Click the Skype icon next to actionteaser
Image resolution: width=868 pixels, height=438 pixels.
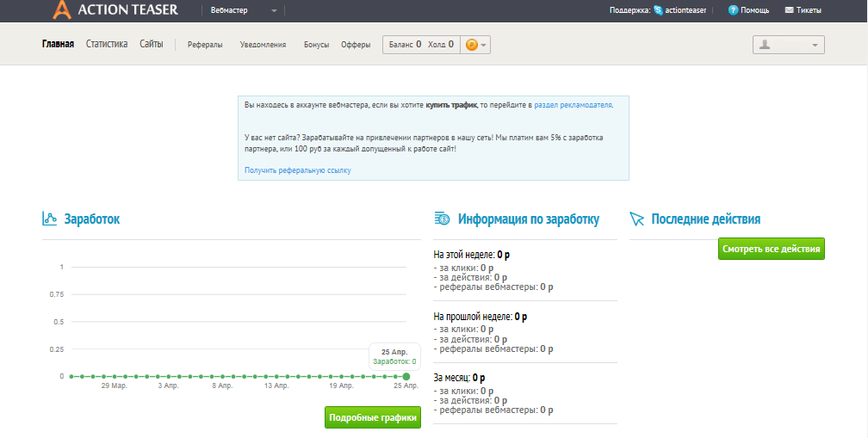point(658,10)
